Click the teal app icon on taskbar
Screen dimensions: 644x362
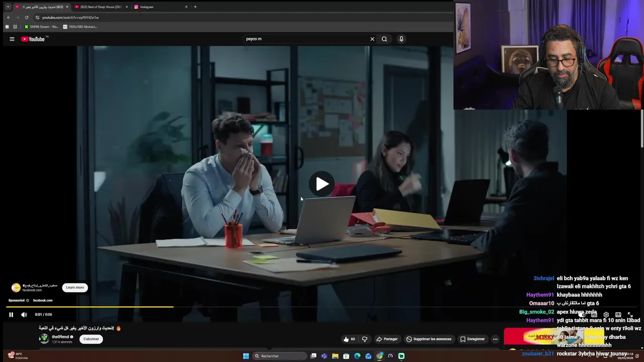pyautogui.click(x=401, y=356)
